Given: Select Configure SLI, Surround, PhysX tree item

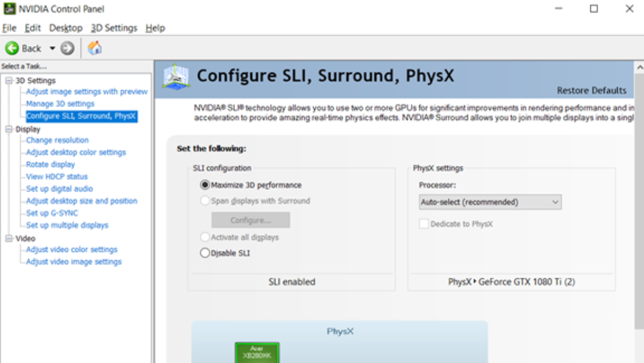Looking at the screenshot, I should [x=81, y=116].
